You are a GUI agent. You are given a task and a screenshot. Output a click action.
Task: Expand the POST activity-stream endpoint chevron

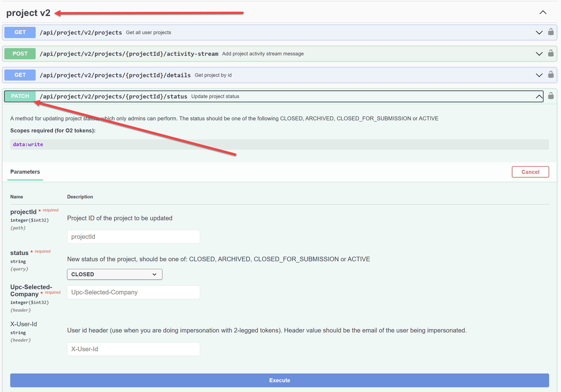pos(539,54)
